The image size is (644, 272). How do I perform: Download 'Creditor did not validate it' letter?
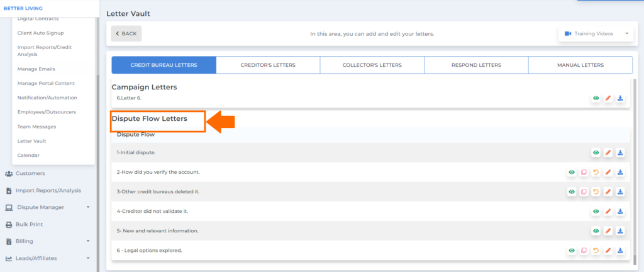tap(621, 212)
